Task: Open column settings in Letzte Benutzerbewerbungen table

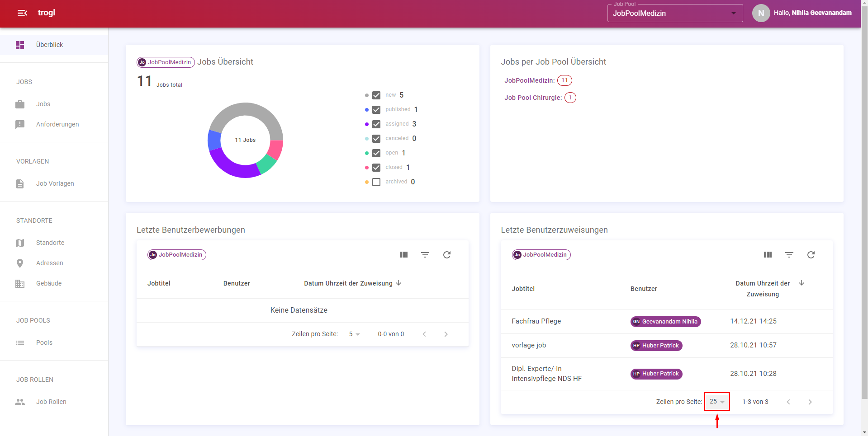Action: pos(403,255)
